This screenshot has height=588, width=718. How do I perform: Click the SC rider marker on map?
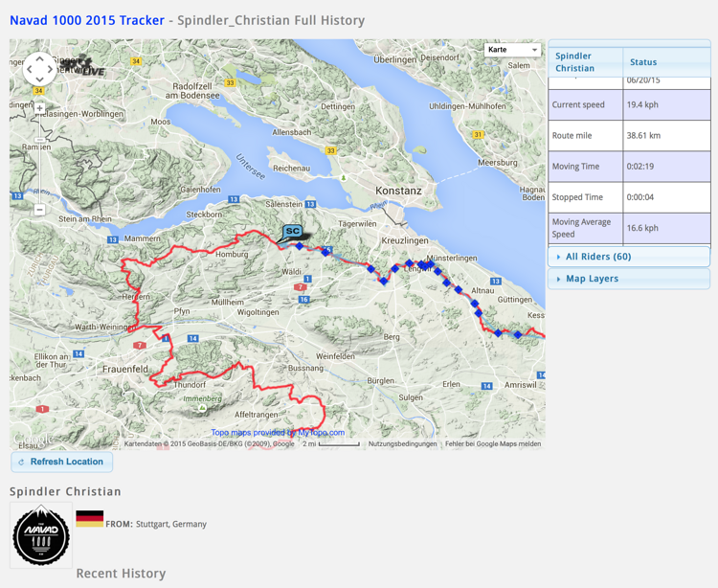[292, 231]
